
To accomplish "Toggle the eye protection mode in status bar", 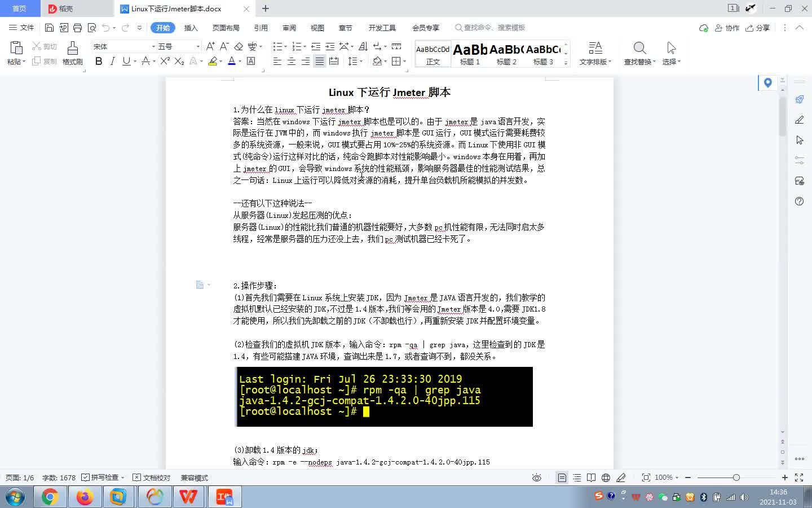I will tap(536, 478).
